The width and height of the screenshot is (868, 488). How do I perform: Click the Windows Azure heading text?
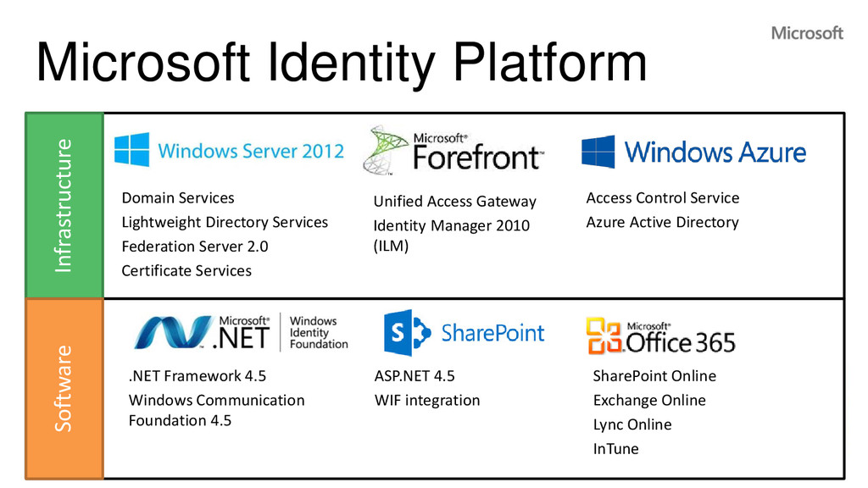[x=715, y=152]
